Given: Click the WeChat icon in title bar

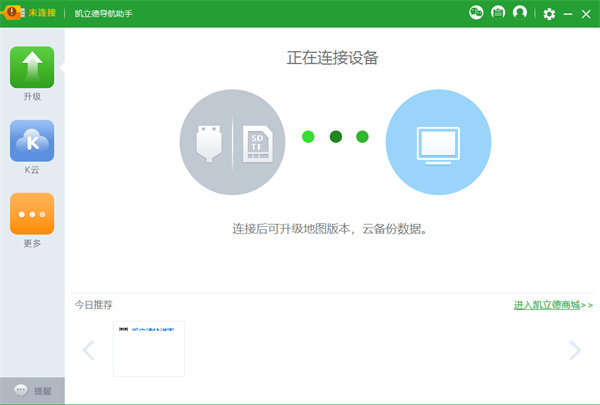Looking at the screenshot, I should 476,13.
